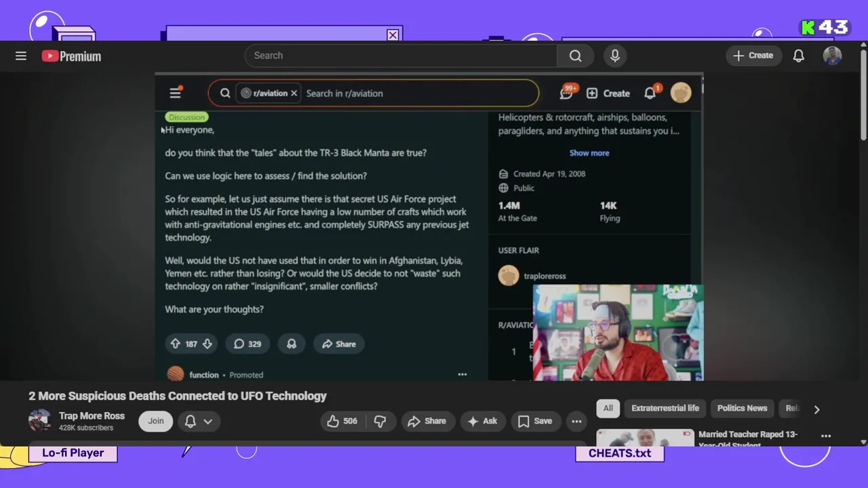The image size is (868, 488).
Task: Open the Create video button
Action: [x=753, y=56]
